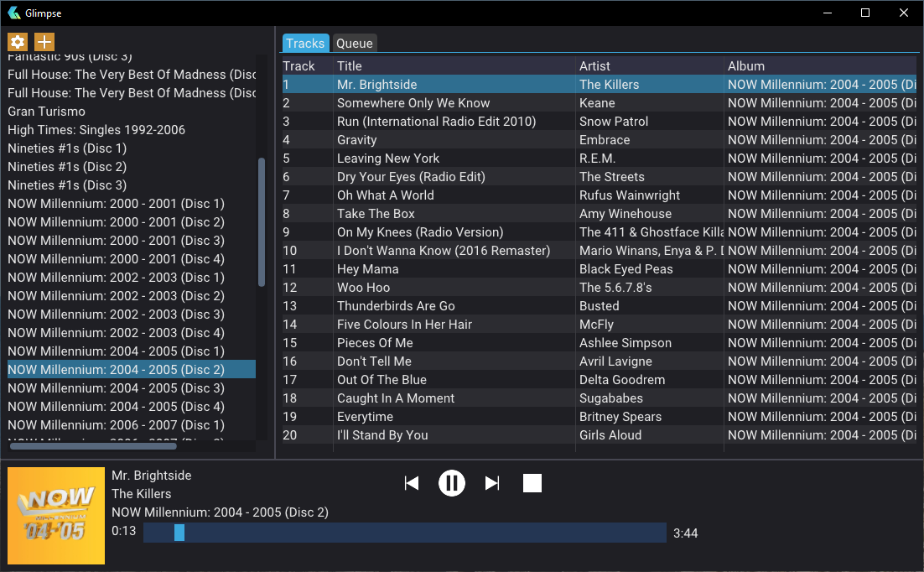This screenshot has height=572, width=924.
Task: Select NOW Millennium: 2006 - 2007 (Disc 1)
Action: (132, 425)
